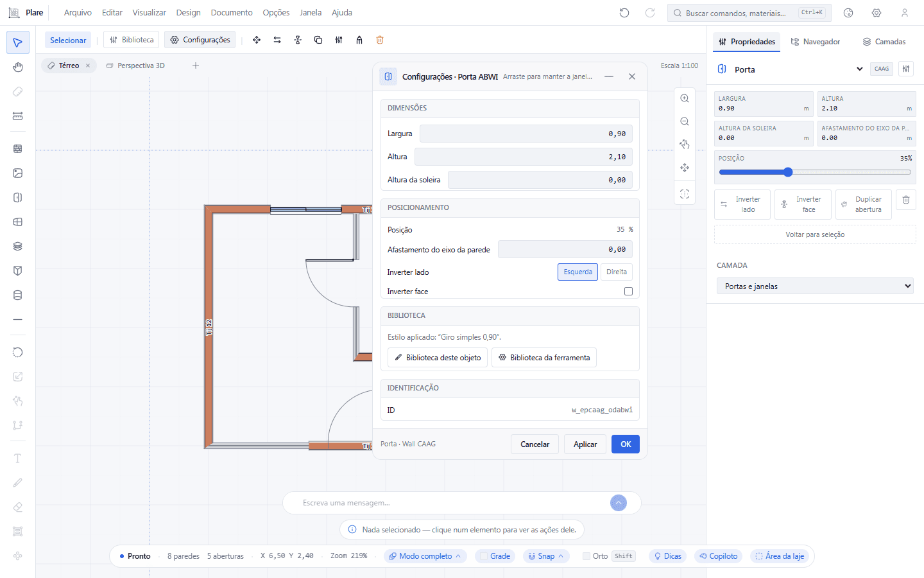
Task: Click Cancelar in the dialog
Action: 535,444
